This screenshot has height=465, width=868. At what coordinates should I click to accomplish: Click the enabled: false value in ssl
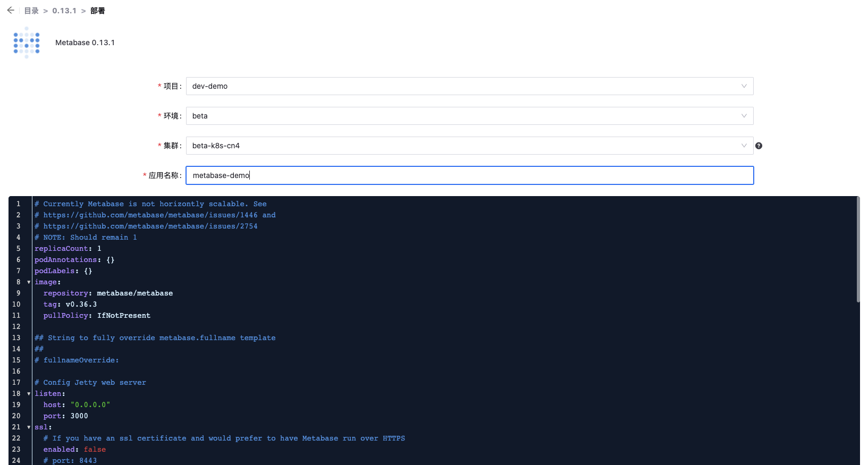95,450
